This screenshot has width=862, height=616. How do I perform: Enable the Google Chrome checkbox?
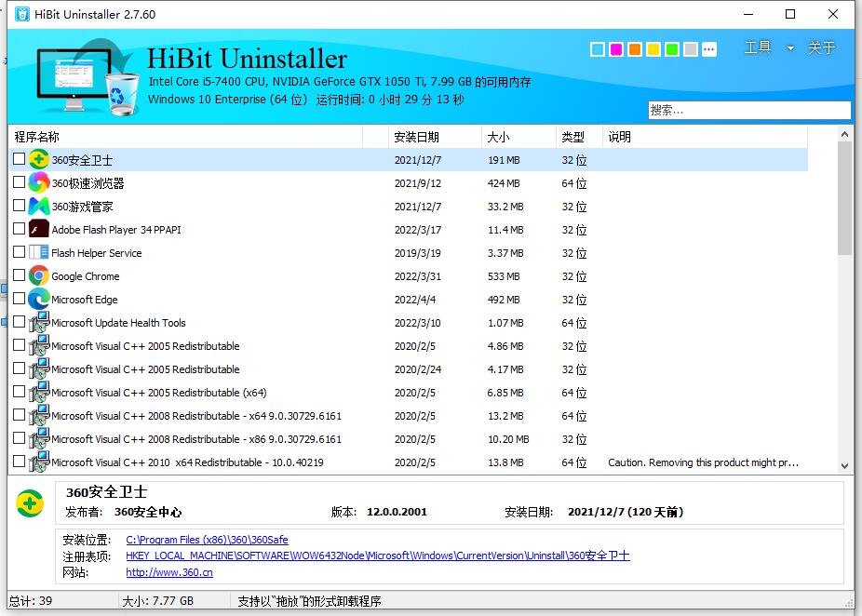19,275
